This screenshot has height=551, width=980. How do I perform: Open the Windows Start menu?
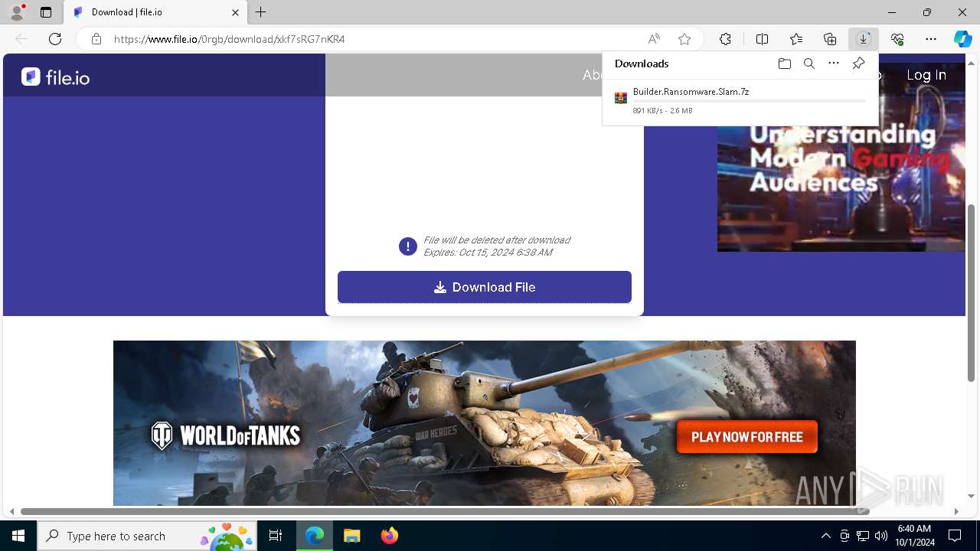pos(18,536)
